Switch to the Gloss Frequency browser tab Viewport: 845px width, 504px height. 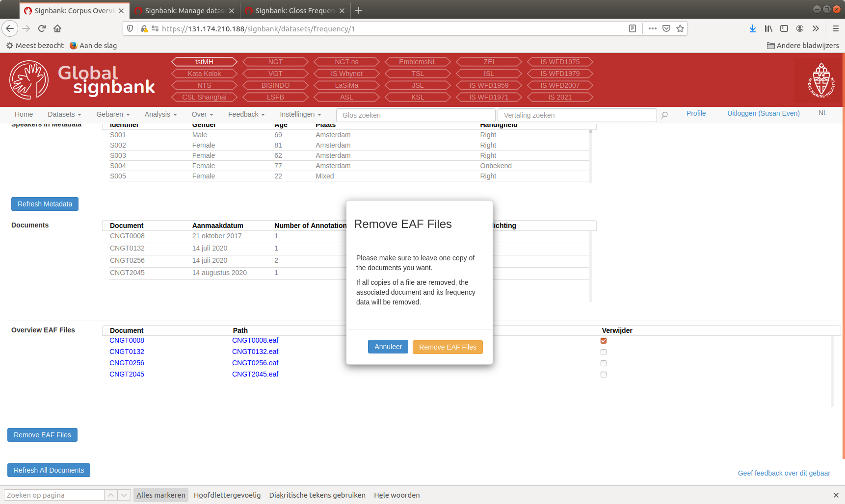(x=289, y=10)
